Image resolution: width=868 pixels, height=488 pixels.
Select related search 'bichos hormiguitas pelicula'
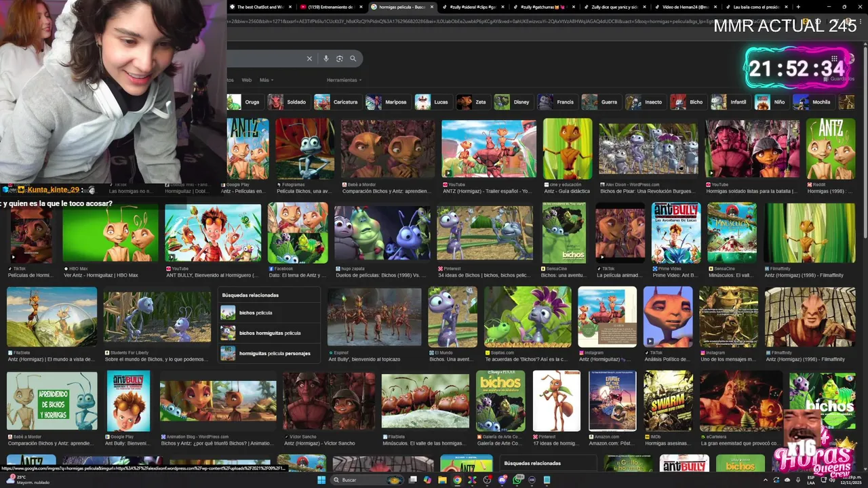[x=269, y=333]
